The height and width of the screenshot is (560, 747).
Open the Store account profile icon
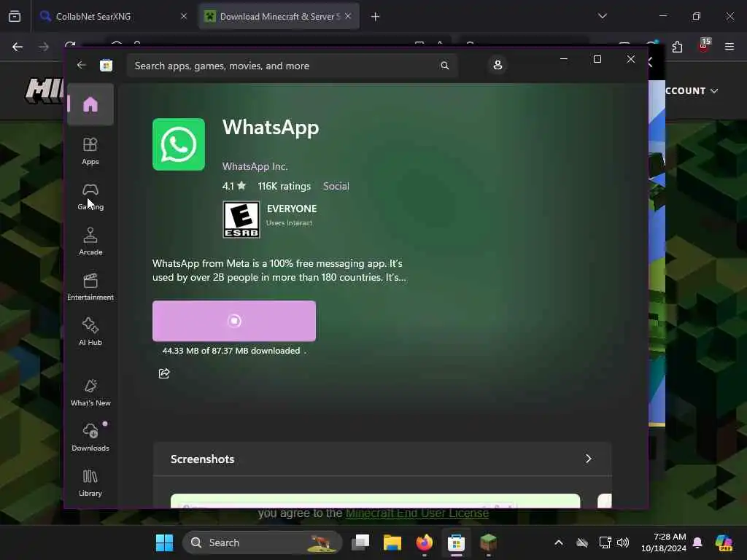[498, 65]
